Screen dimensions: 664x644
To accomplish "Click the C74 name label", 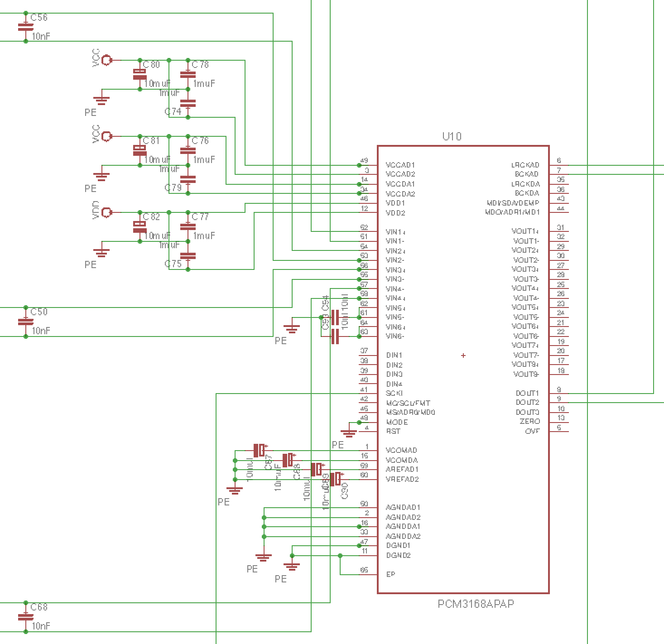I will (x=173, y=111).
